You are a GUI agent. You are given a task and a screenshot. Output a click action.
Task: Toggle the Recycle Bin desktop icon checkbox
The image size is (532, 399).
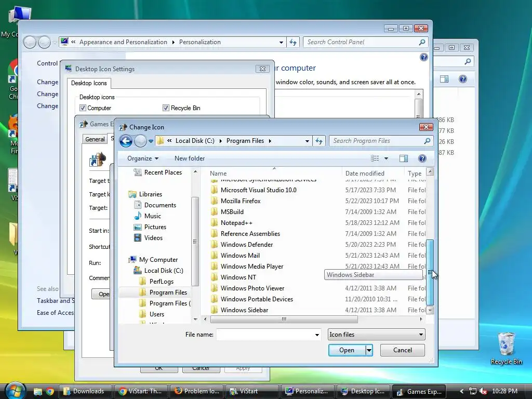point(166,108)
